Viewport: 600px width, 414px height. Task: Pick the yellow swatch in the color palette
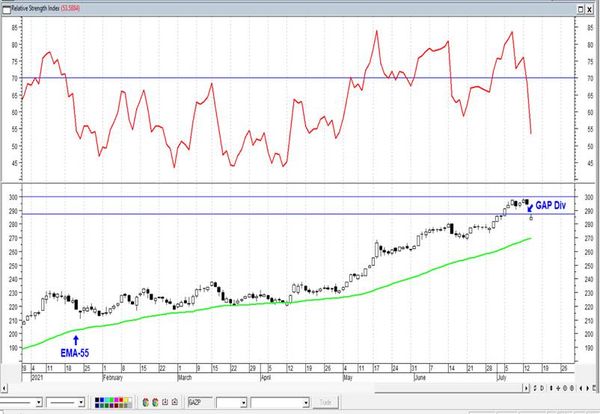pos(126,399)
